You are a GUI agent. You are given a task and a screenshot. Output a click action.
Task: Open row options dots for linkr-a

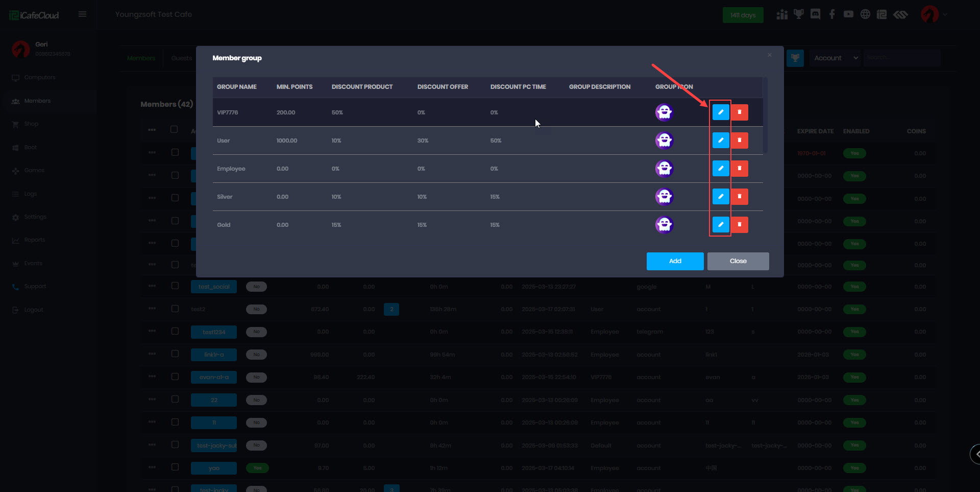152,354
